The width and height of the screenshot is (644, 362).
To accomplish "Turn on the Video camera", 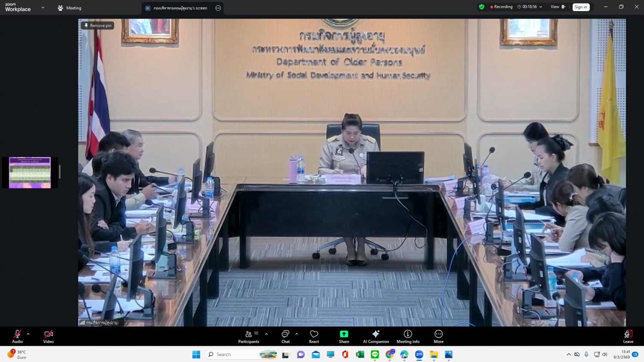I will pyautogui.click(x=49, y=336).
